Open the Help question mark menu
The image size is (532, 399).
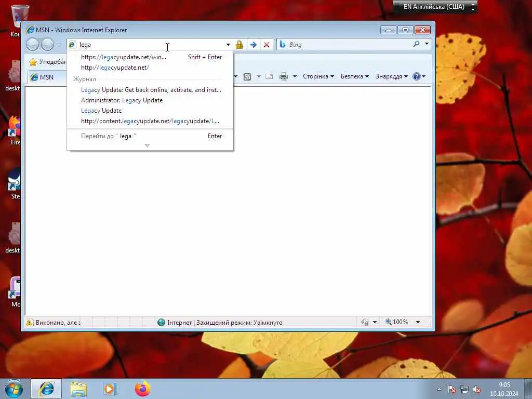(419, 76)
